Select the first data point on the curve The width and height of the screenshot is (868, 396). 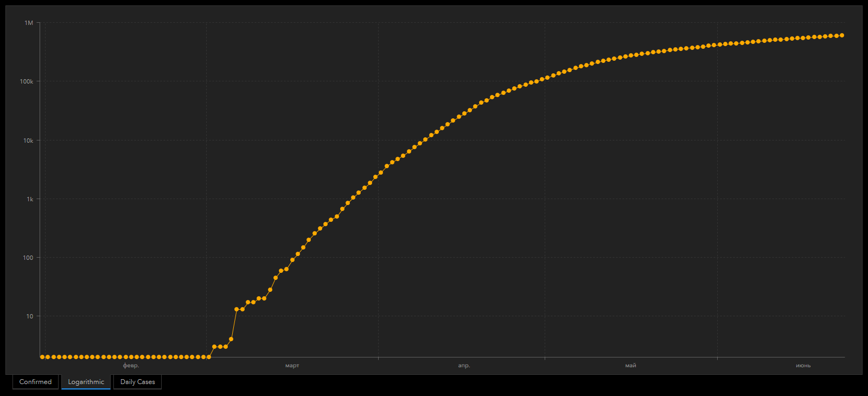pos(42,357)
